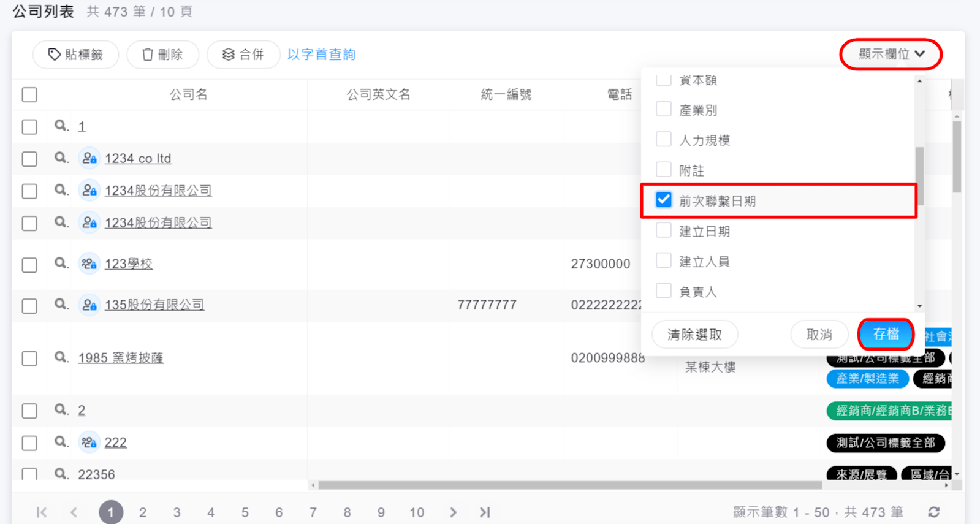
Task: Check the 產業別 column option
Action: [664, 109]
